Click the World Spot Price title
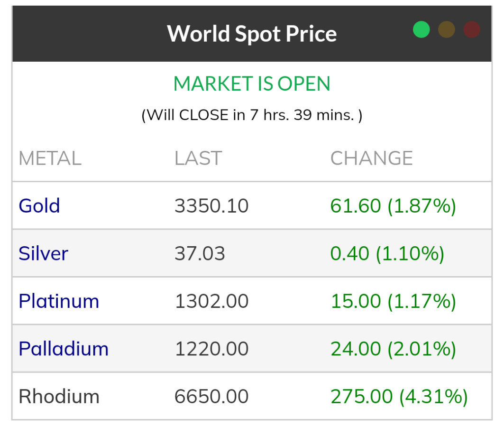Viewport: 504px width, 427px height. coord(252,34)
